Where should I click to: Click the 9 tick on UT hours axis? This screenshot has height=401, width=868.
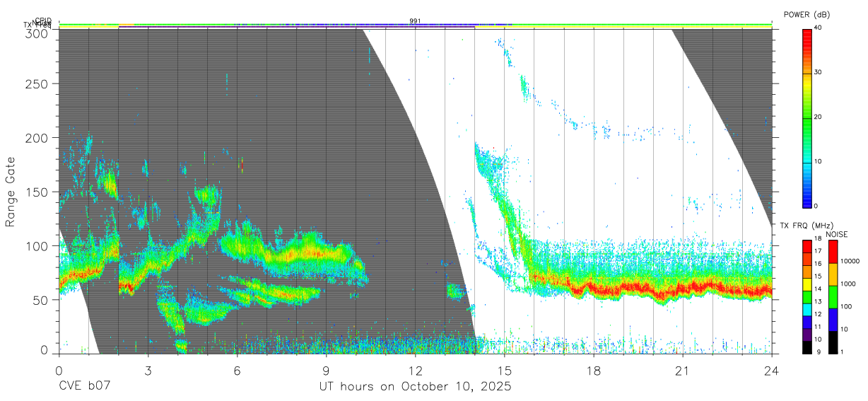(326, 370)
